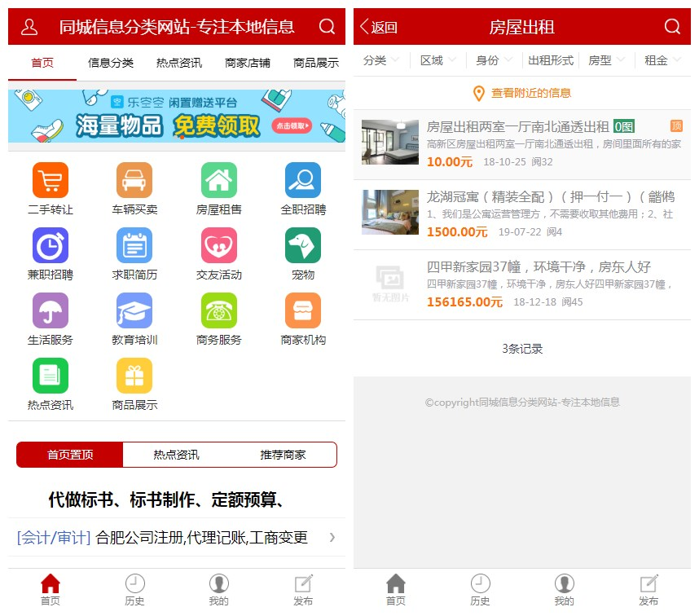Tap 历史 clock icon in left bottom bar
Screen dimensions: 699x616
(x=134, y=583)
